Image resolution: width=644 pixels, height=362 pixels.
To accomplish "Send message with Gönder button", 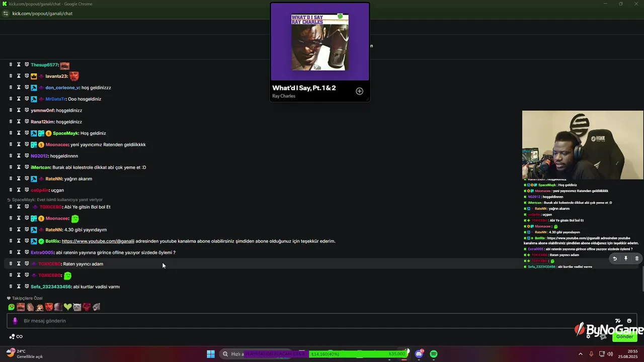I will click(x=624, y=336).
